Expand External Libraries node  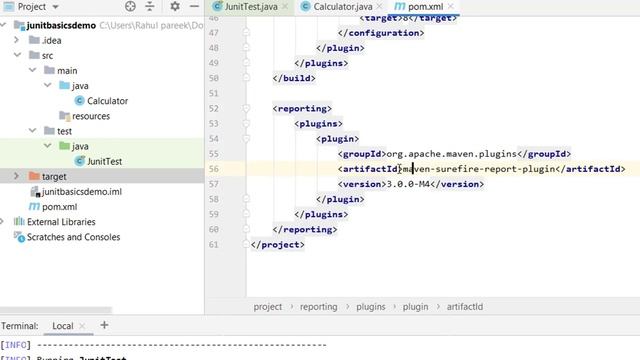coord(2,221)
